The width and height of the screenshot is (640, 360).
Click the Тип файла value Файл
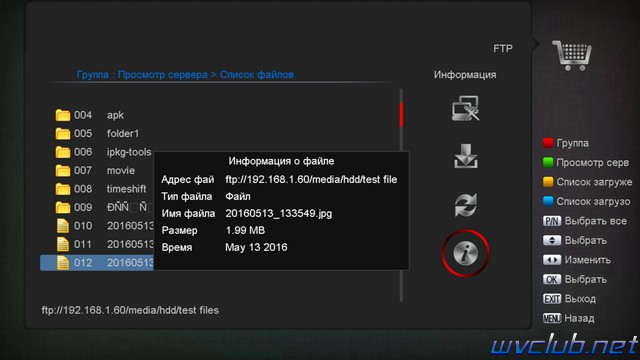(x=238, y=196)
